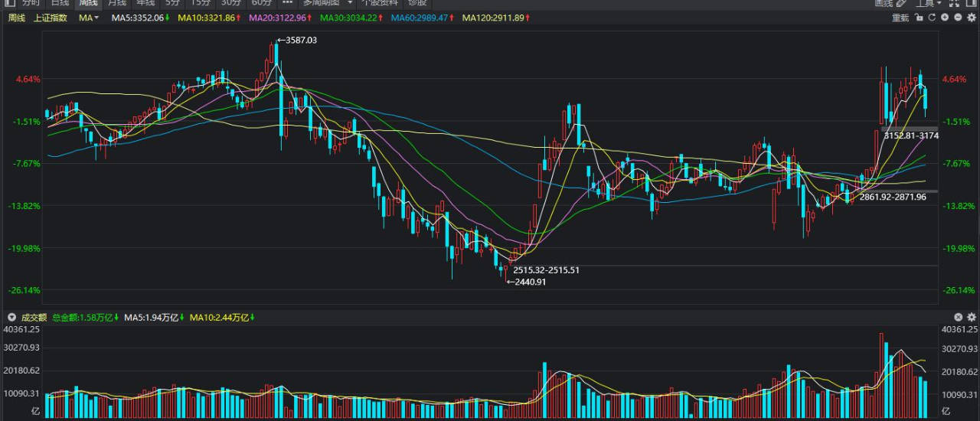Switch to the 日线 daily tab
This screenshot has height=421, width=980.
[x=60, y=3]
